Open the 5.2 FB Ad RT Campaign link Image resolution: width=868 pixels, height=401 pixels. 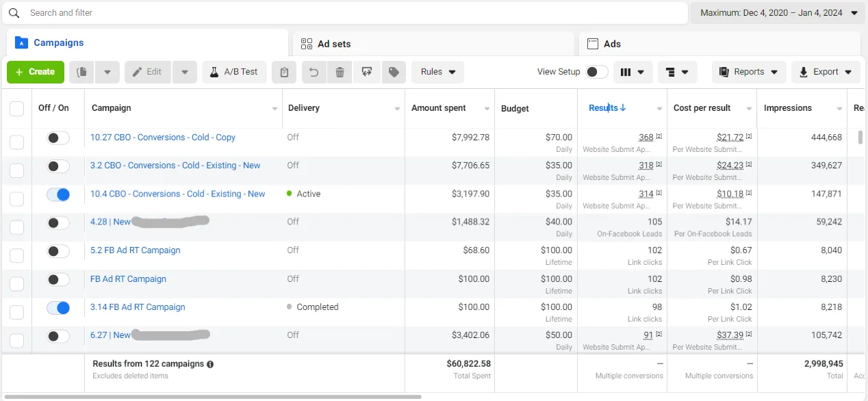136,250
